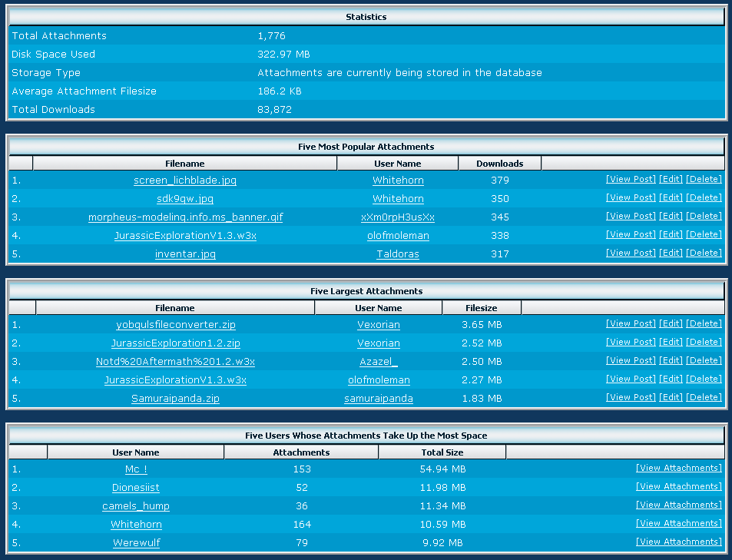
Task: Edit the Samuraipanda.zip attachment
Action: [x=671, y=397]
